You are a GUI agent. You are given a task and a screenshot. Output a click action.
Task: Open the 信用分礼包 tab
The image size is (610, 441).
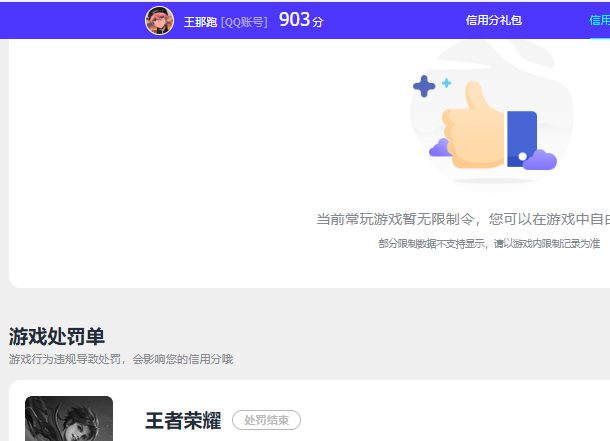[x=494, y=20]
